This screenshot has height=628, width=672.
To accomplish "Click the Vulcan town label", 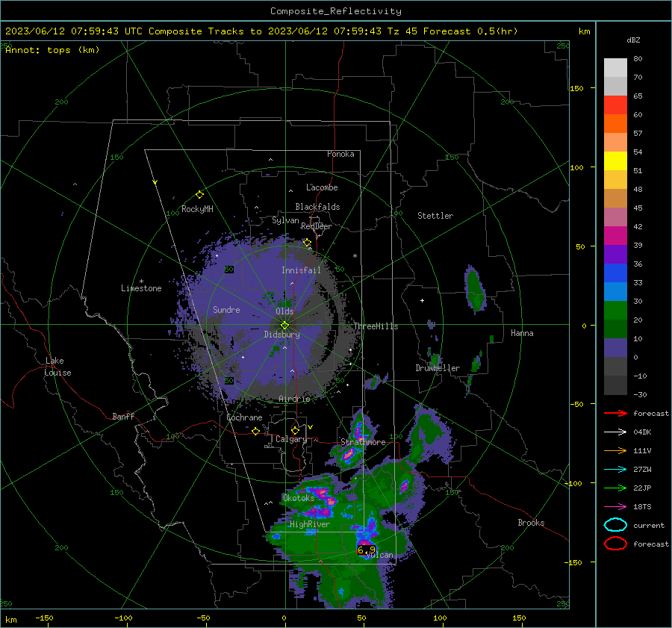I will (380, 555).
